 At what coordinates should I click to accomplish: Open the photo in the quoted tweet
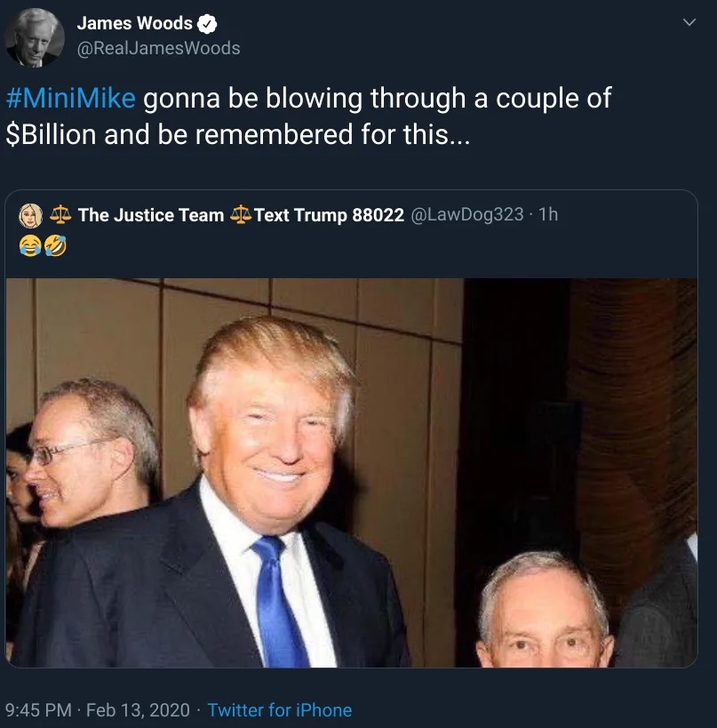coord(351,473)
